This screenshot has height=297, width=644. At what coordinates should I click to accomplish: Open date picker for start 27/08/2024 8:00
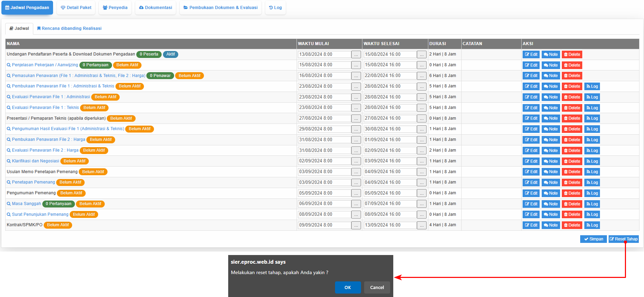[x=356, y=119]
